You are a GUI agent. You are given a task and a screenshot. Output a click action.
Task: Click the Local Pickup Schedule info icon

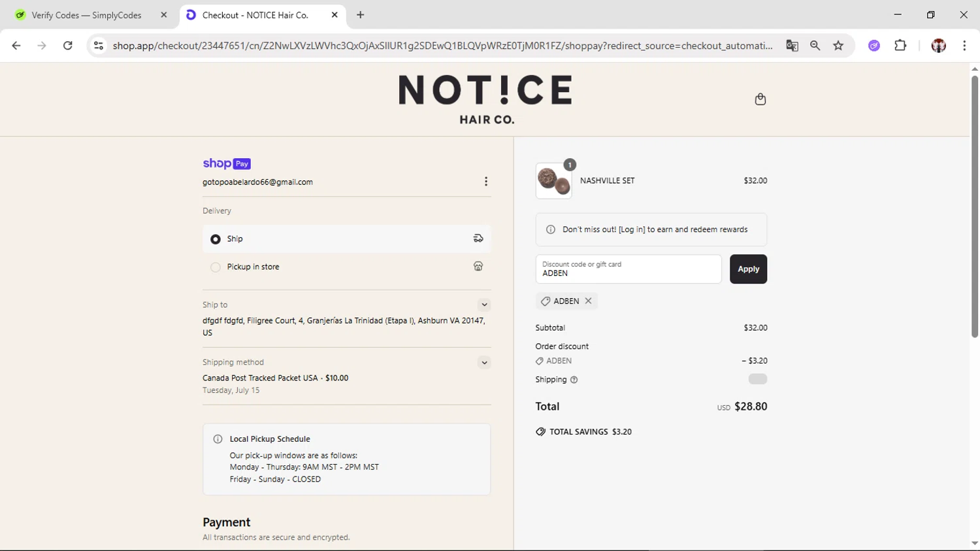point(218,439)
